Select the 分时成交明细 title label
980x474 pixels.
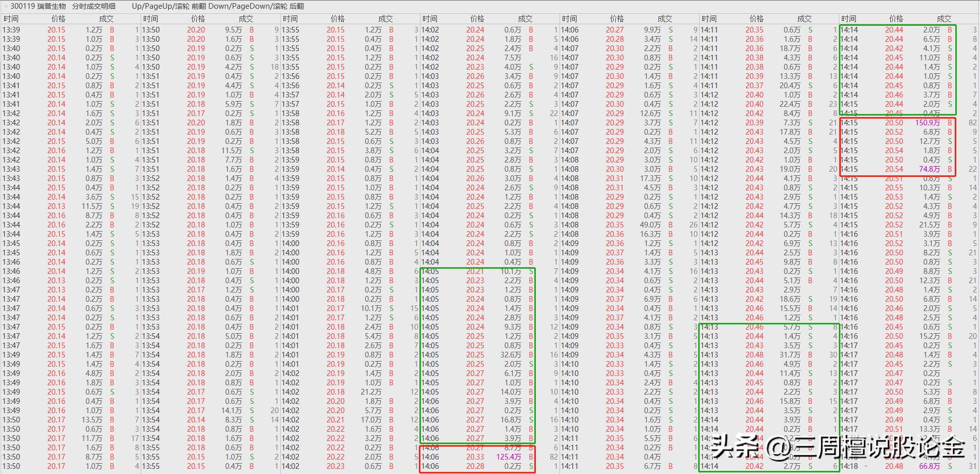point(94,6)
